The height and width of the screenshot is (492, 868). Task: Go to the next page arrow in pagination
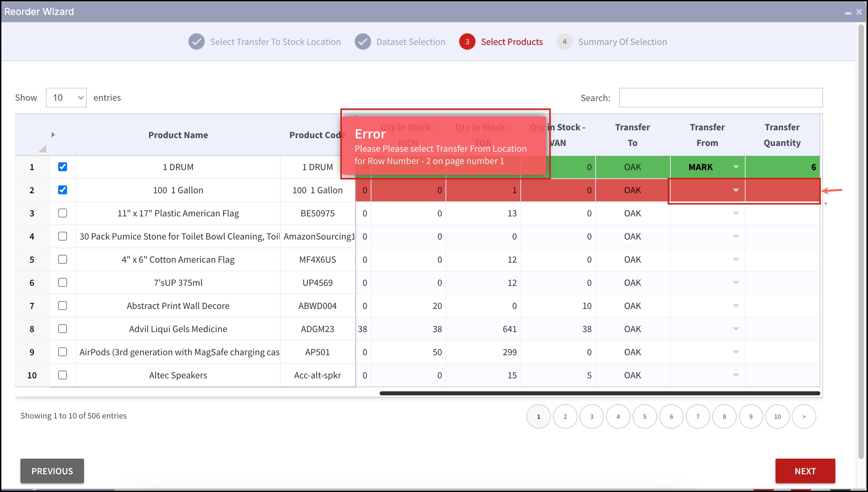click(804, 416)
